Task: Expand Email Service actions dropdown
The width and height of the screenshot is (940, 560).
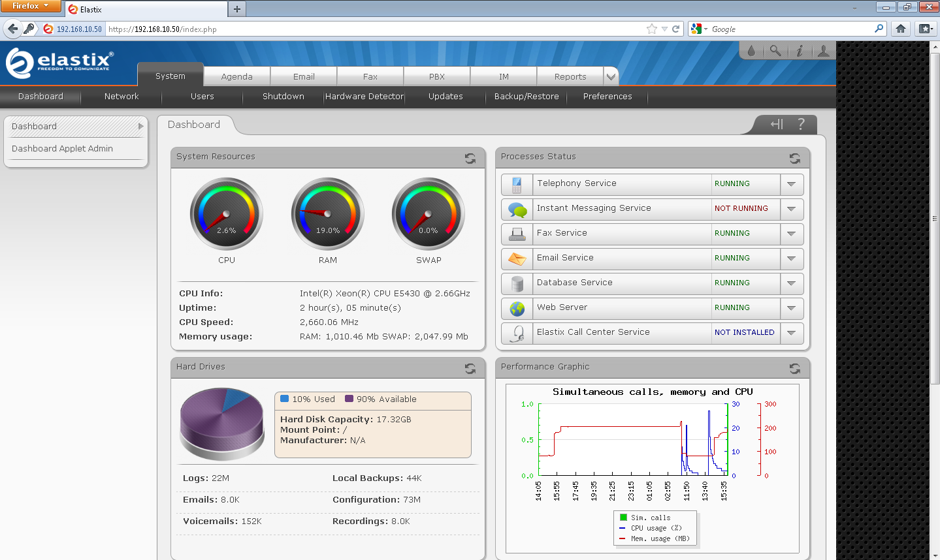Action: (x=792, y=259)
